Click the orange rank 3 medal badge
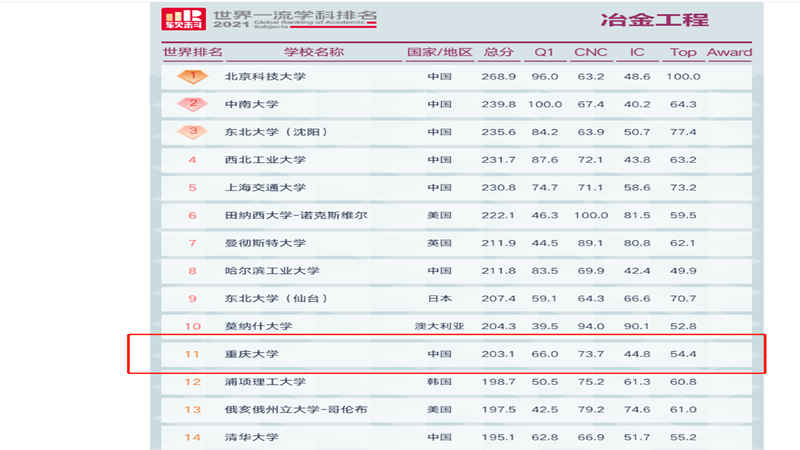 pos(192,132)
